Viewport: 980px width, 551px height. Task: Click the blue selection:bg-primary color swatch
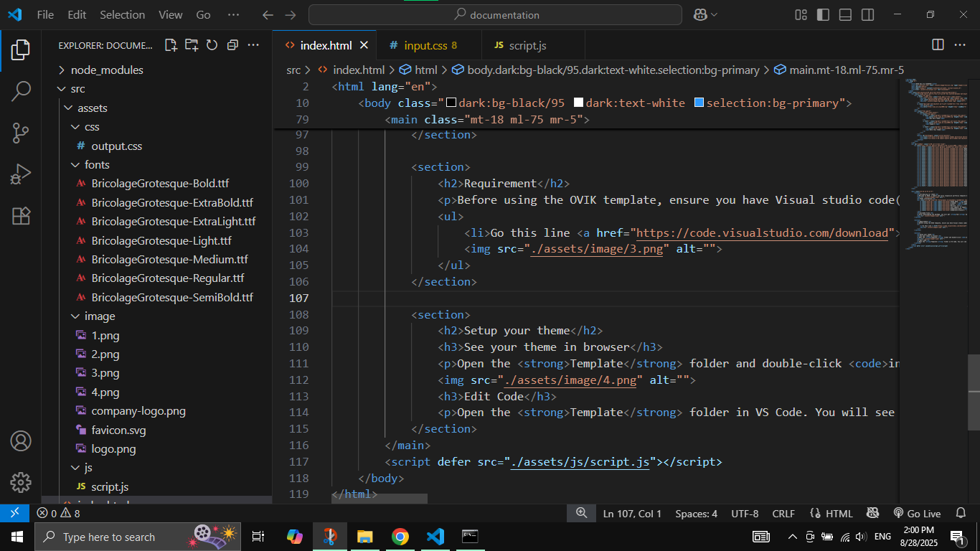coord(699,103)
